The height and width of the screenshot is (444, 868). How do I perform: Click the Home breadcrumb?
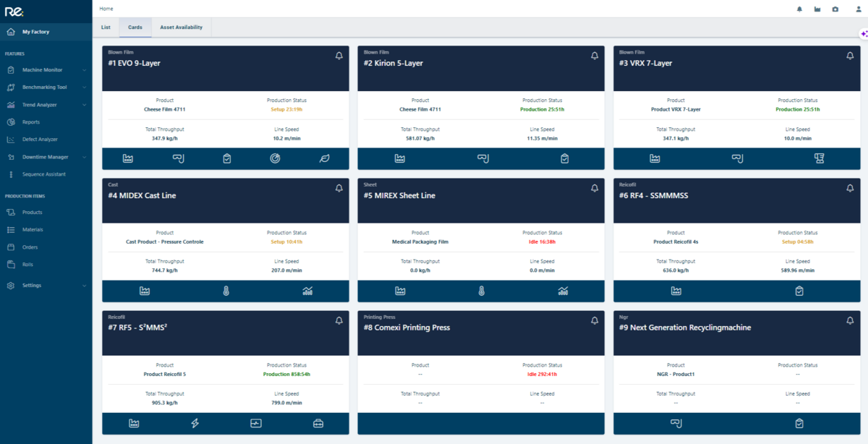tap(106, 9)
